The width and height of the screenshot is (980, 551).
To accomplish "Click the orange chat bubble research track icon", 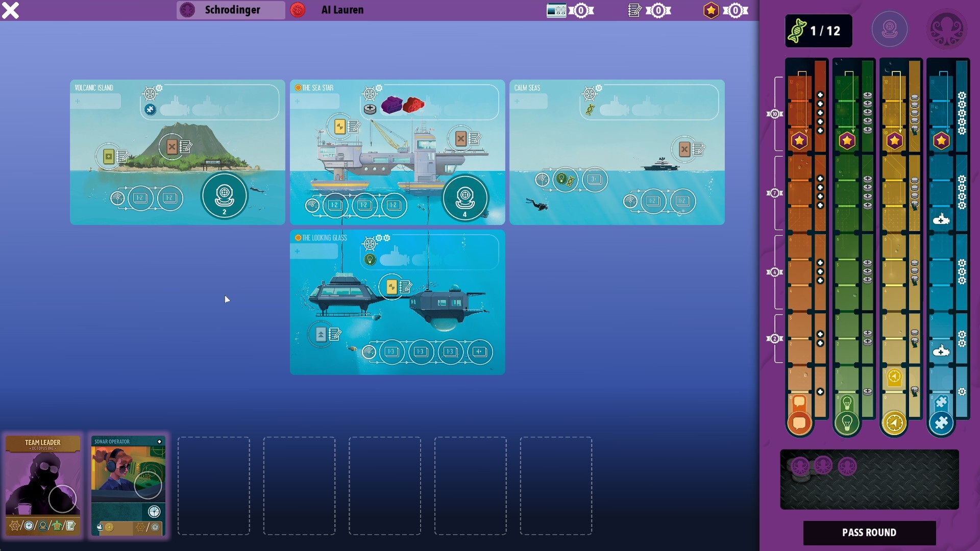I will pyautogui.click(x=799, y=423).
